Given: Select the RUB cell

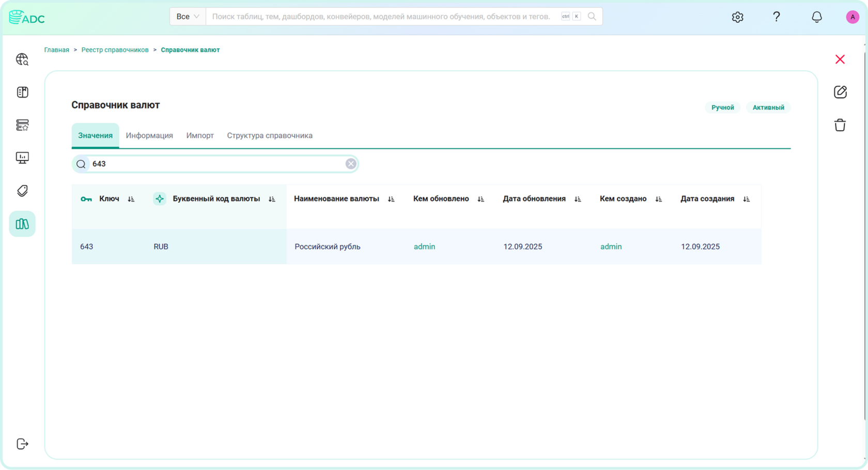Looking at the screenshot, I should click(x=161, y=247).
